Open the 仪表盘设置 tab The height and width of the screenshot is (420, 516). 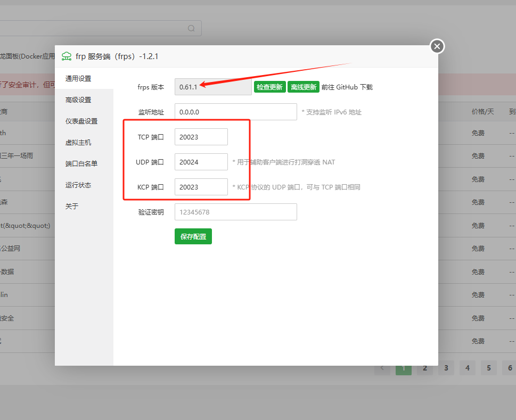82,121
